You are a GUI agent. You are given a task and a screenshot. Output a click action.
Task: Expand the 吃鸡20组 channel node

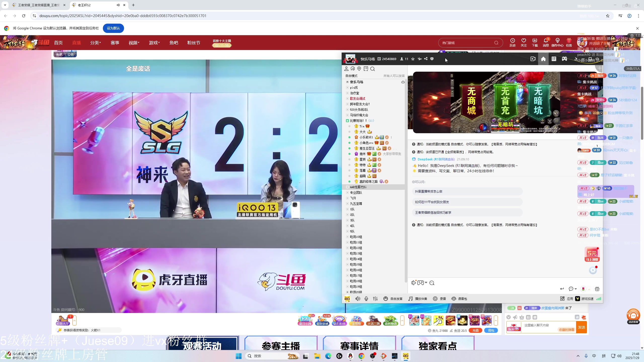coord(347,292)
